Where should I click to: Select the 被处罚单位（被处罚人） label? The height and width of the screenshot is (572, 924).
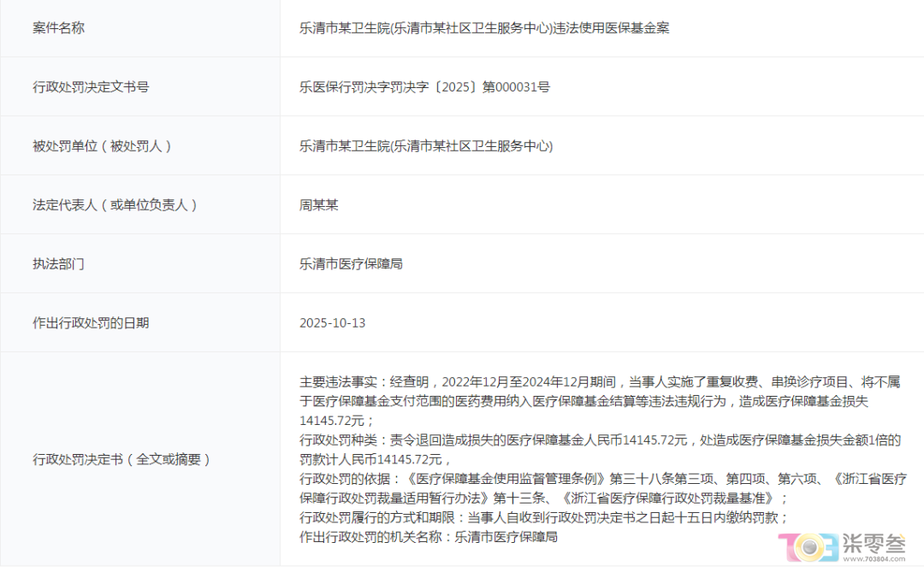point(103,145)
